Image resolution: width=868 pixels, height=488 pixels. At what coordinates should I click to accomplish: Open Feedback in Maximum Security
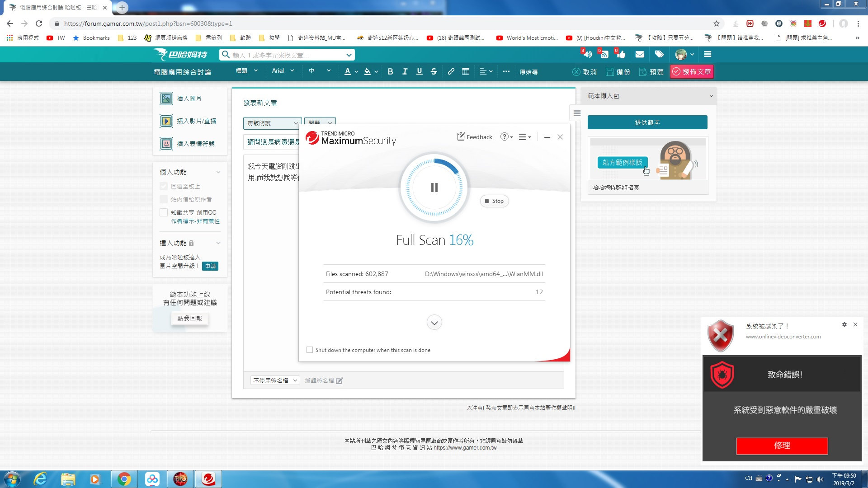tap(475, 137)
